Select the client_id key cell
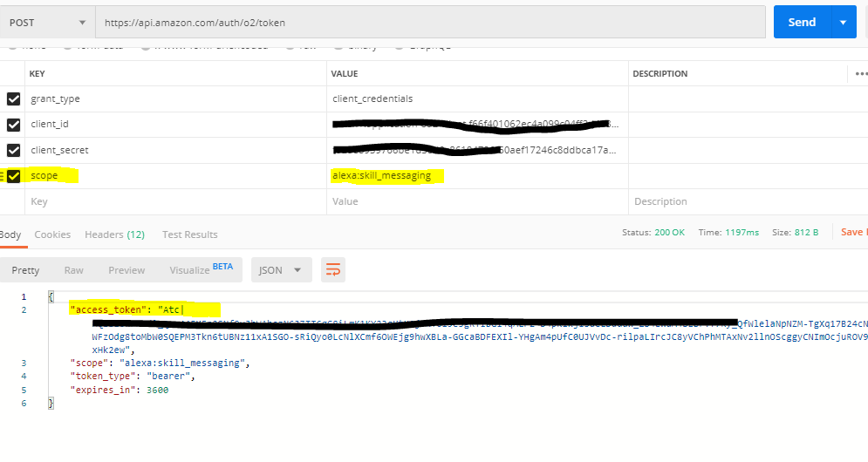The height and width of the screenshot is (462, 868). pos(175,125)
